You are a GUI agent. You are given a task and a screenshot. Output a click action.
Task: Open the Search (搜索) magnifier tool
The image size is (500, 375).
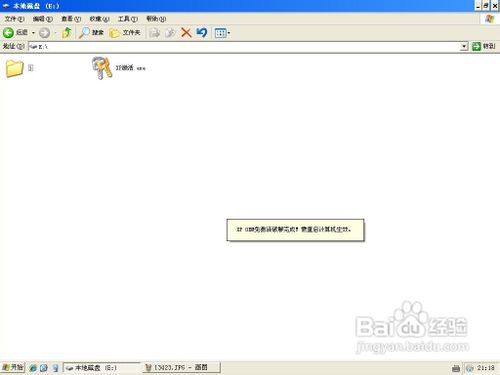[x=91, y=33]
